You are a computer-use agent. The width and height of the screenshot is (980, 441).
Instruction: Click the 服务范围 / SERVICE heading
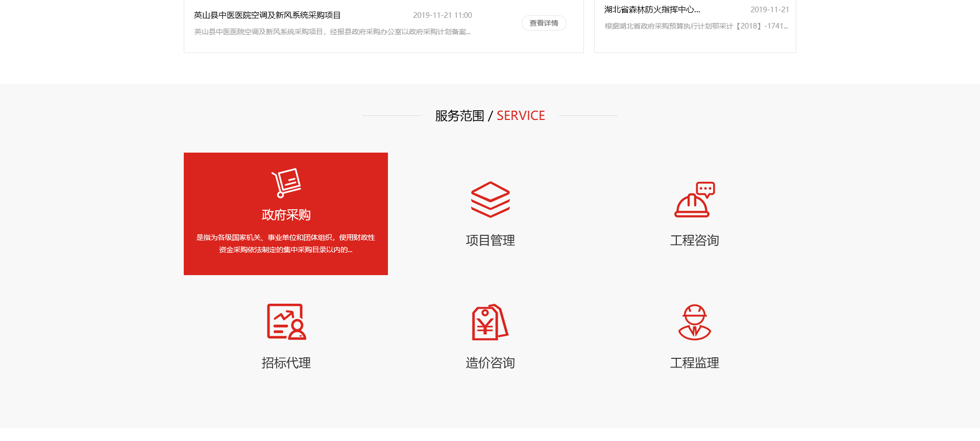(490, 116)
